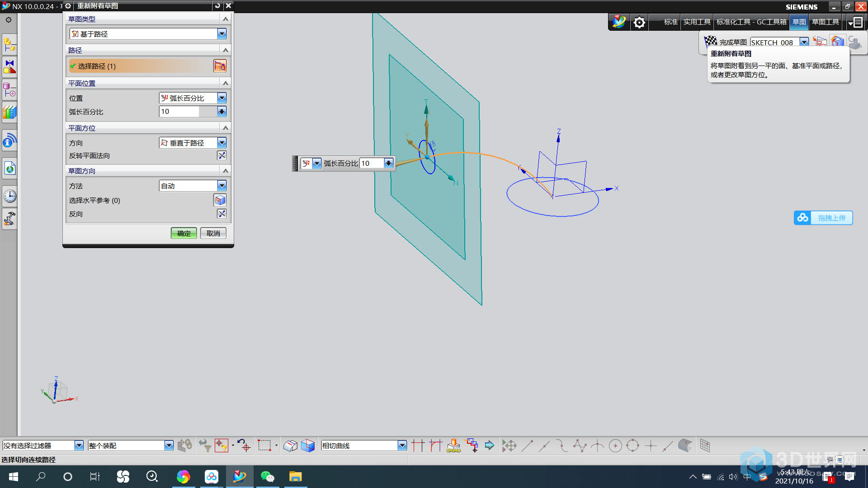Click 完成草图 finish sketch button
This screenshot has width=868, height=488.
[726, 42]
